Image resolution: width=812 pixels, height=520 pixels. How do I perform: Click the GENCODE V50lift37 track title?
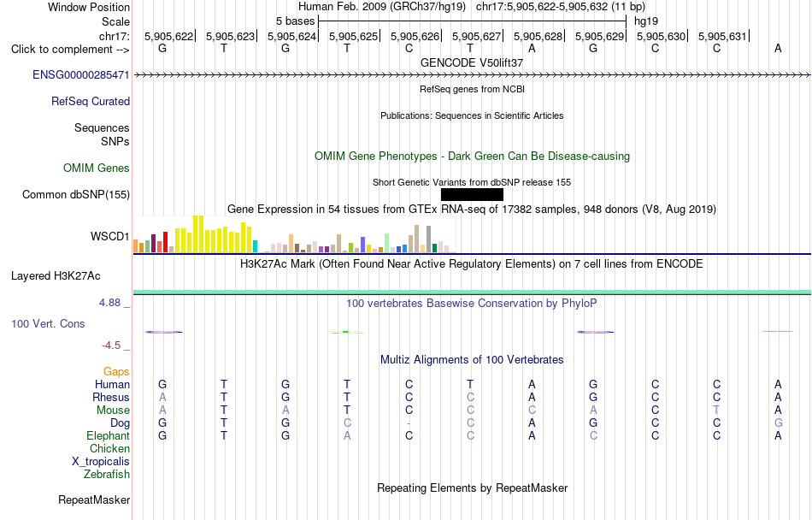[472, 62]
